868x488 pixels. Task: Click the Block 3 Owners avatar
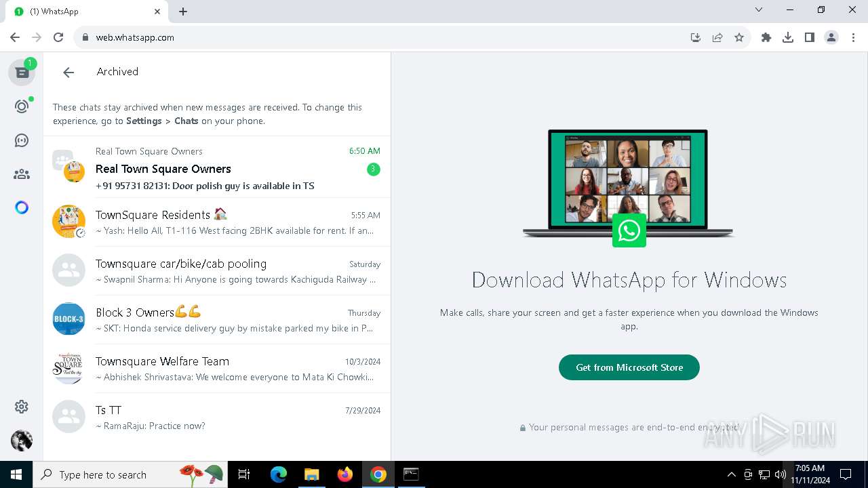68,319
